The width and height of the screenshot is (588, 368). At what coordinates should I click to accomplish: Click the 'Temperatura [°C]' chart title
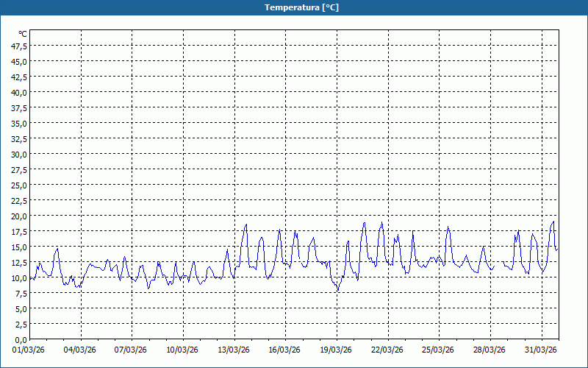click(301, 7)
